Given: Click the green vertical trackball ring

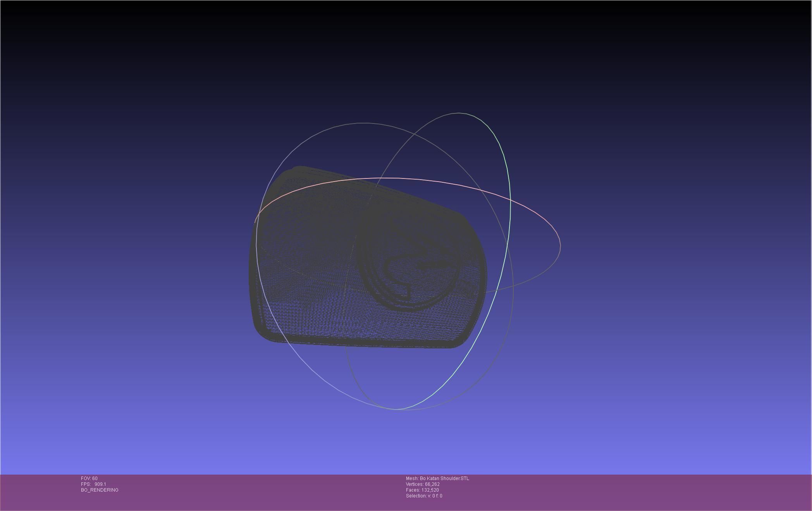Looking at the screenshot, I should tap(510, 217).
